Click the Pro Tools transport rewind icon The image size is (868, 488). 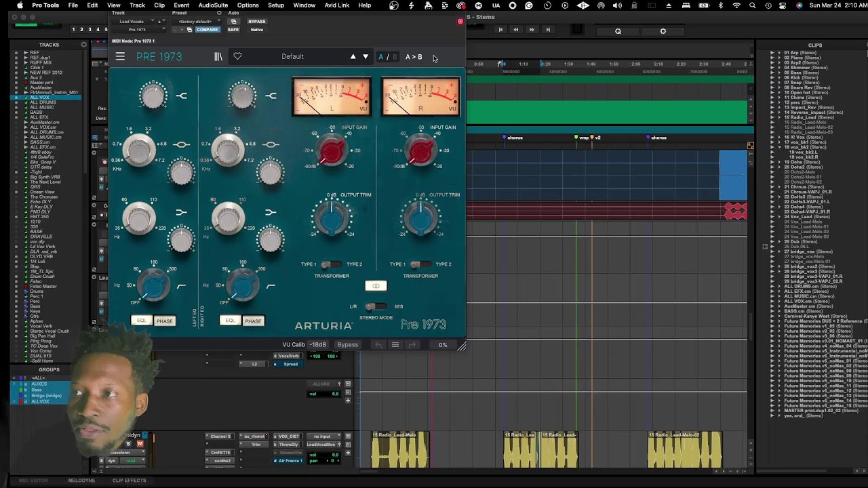click(515, 30)
